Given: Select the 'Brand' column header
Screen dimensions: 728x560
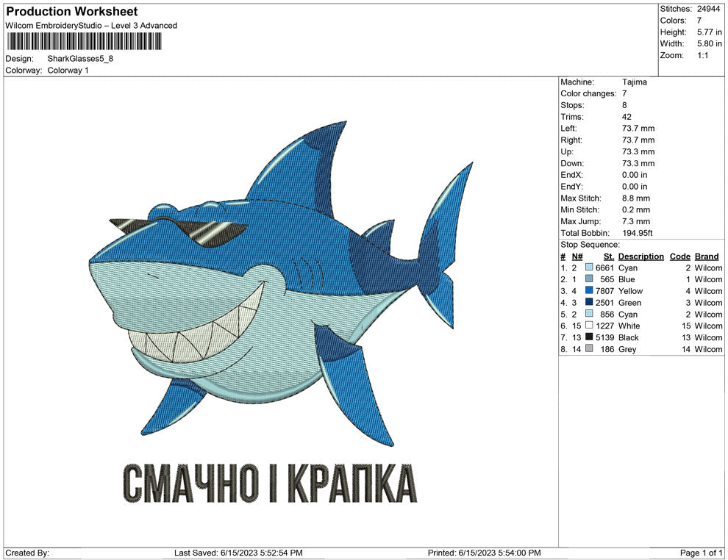Looking at the screenshot, I should tap(707, 256).
